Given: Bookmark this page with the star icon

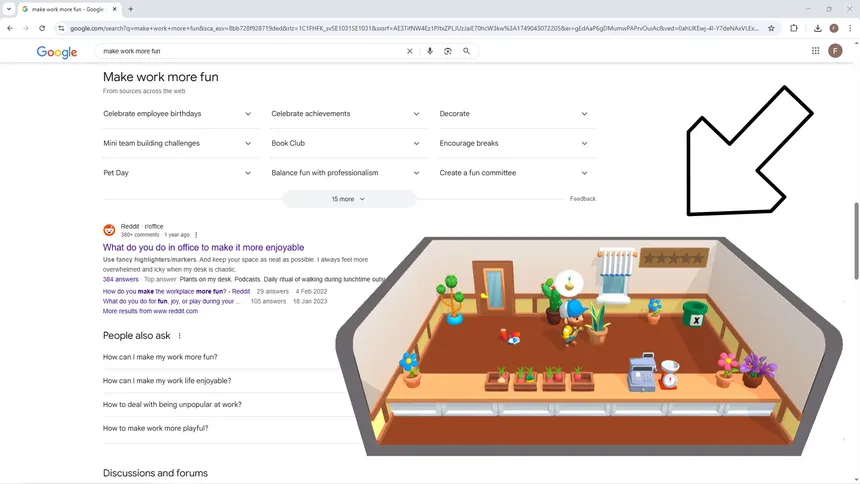Looking at the screenshot, I should [771, 28].
